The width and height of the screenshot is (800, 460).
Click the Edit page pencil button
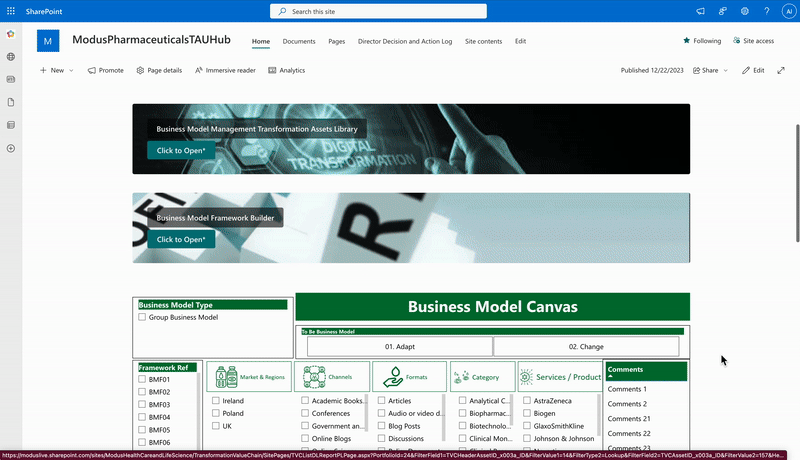pyautogui.click(x=753, y=70)
